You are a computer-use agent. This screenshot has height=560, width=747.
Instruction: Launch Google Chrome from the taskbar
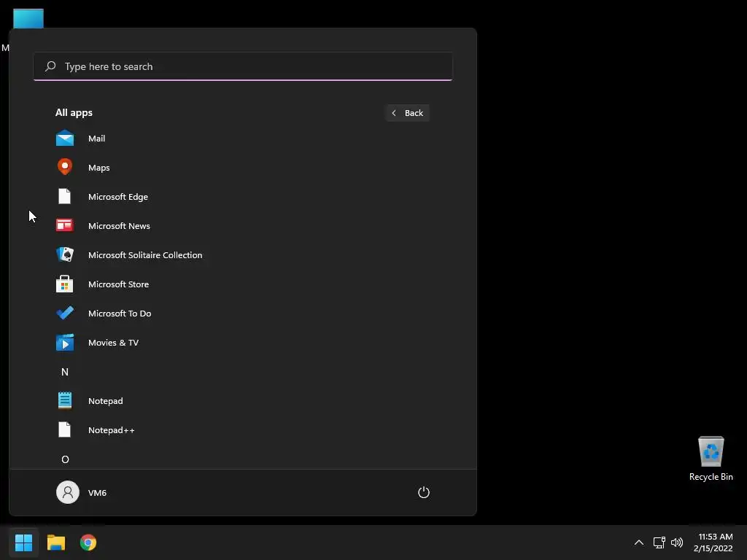click(88, 542)
